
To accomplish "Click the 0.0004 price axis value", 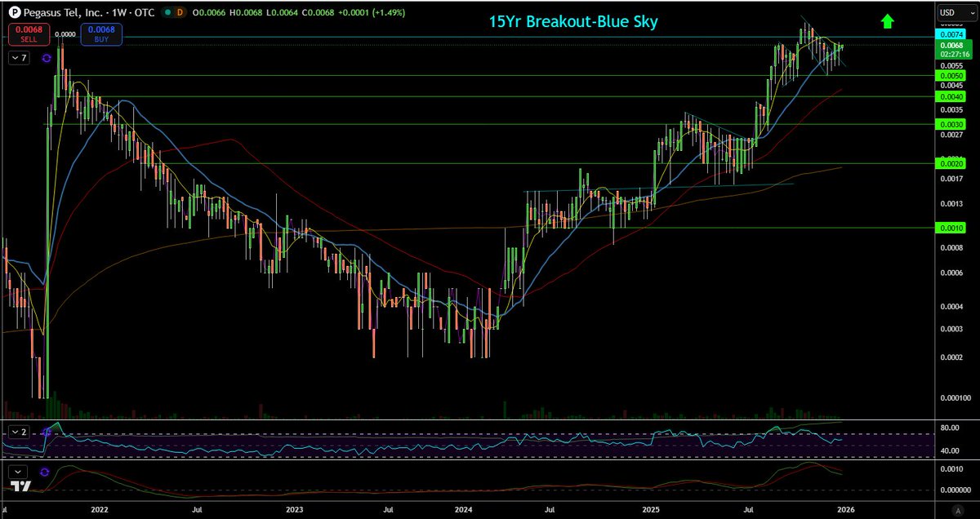I will [951, 308].
